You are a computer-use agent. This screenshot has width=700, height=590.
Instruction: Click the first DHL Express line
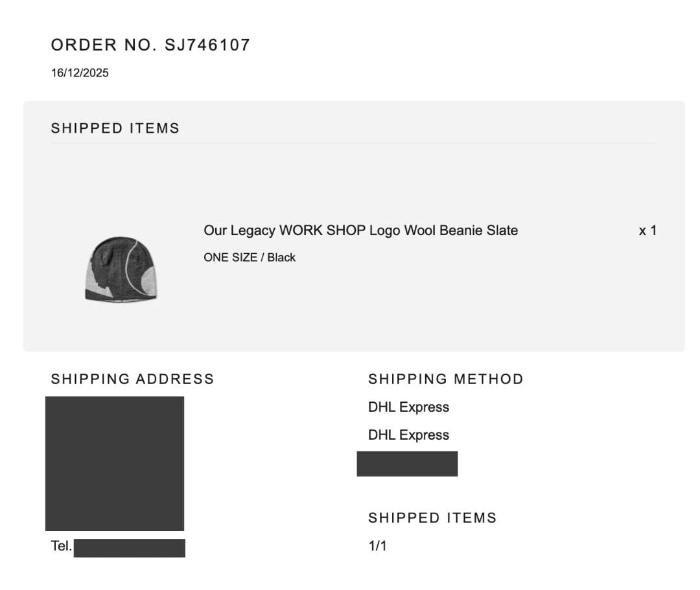tap(408, 407)
